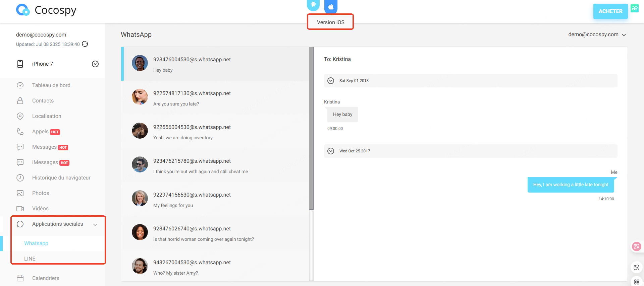Open chat 923476004530 with Hey baby
The width and height of the screenshot is (644, 286).
215,64
